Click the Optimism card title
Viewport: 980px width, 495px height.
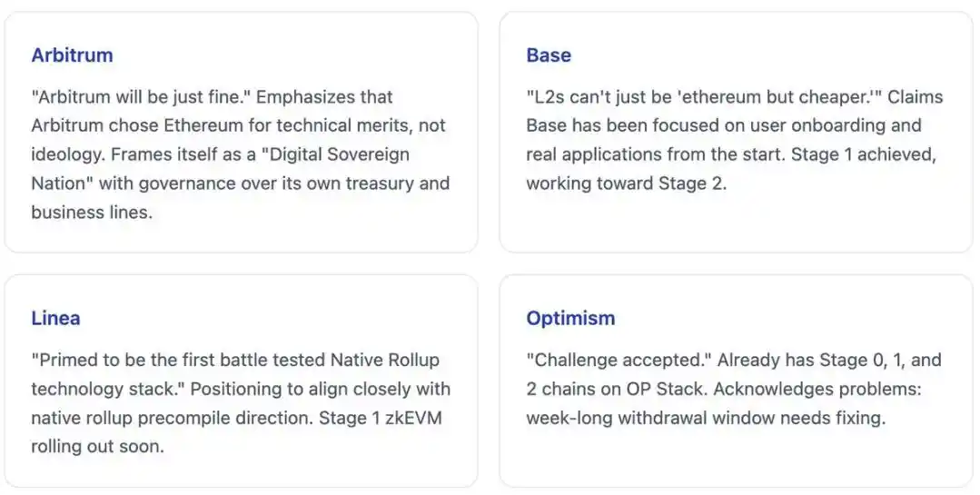pos(570,318)
